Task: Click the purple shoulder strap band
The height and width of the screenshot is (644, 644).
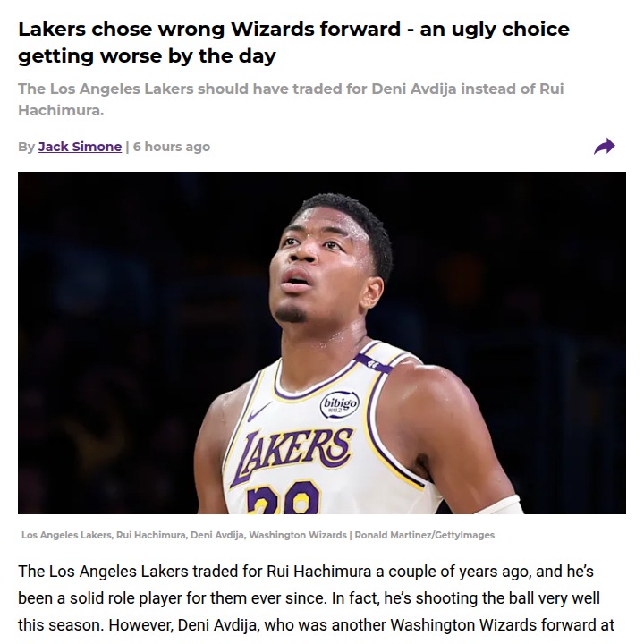Action: [x=374, y=363]
